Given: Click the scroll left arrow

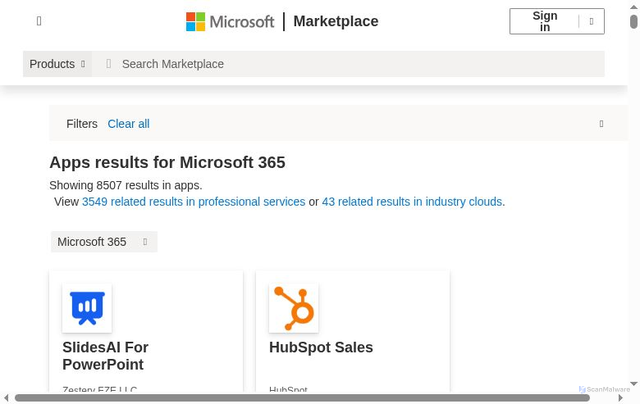Looking at the screenshot, I should pyautogui.click(x=6, y=398).
